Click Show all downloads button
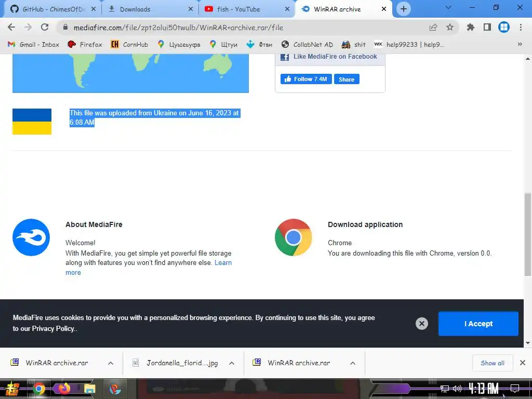This screenshot has height=399, width=532. tap(493, 363)
